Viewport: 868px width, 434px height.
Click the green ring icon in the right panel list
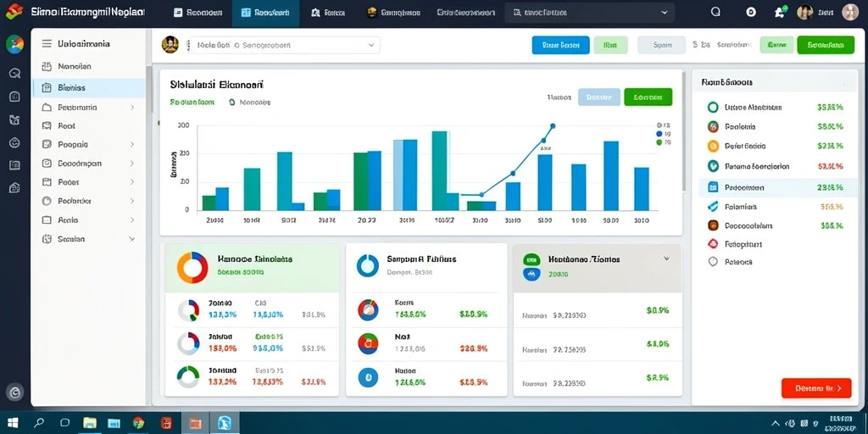(x=713, y=108)
